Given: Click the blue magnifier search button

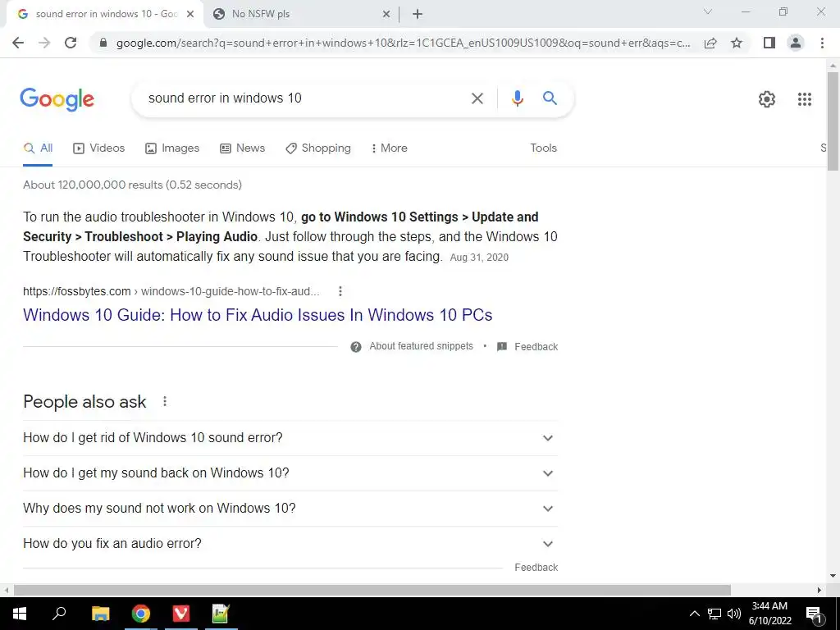Looking at the screenshot, I should pyautogui.click(x=550, y=98).
